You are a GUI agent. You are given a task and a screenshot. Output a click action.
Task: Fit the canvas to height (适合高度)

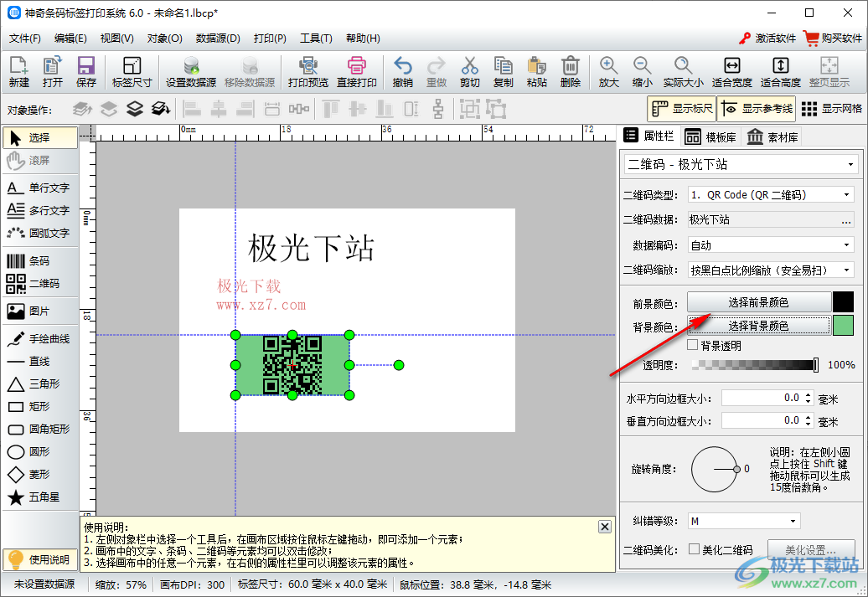781,72
